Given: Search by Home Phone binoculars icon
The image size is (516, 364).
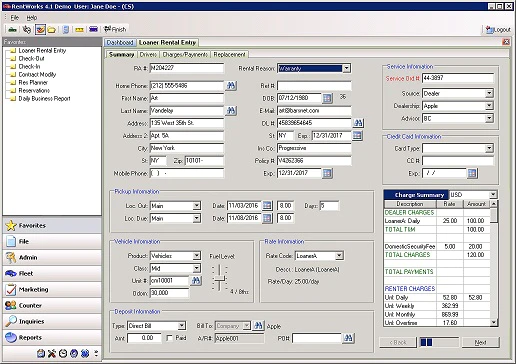Looking at the screenshot, I should click(231, 86).
